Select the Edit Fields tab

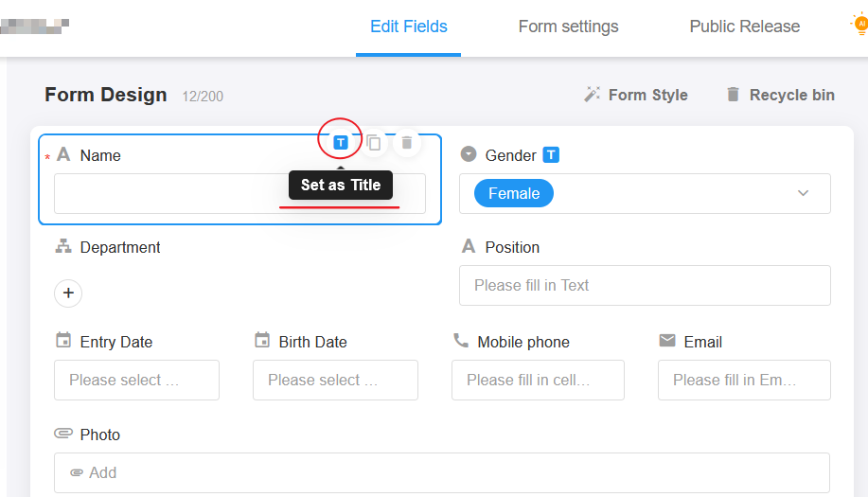click(x=409, y=27)
